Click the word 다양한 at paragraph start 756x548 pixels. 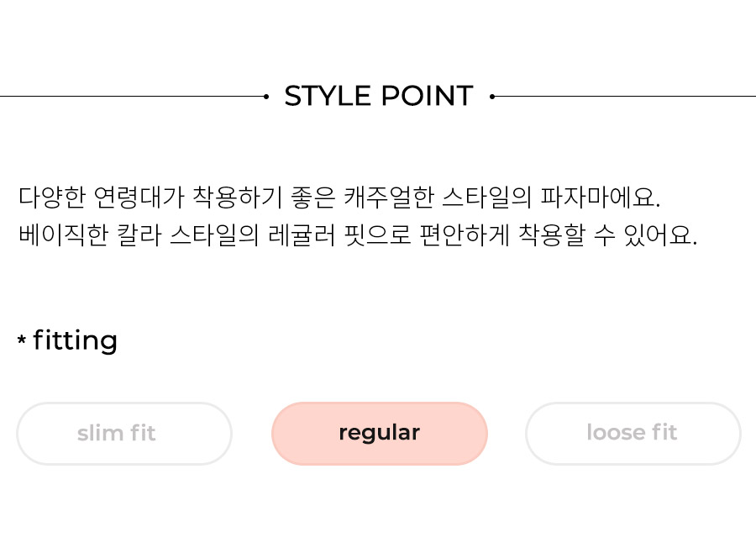click(x=51, y=198)
